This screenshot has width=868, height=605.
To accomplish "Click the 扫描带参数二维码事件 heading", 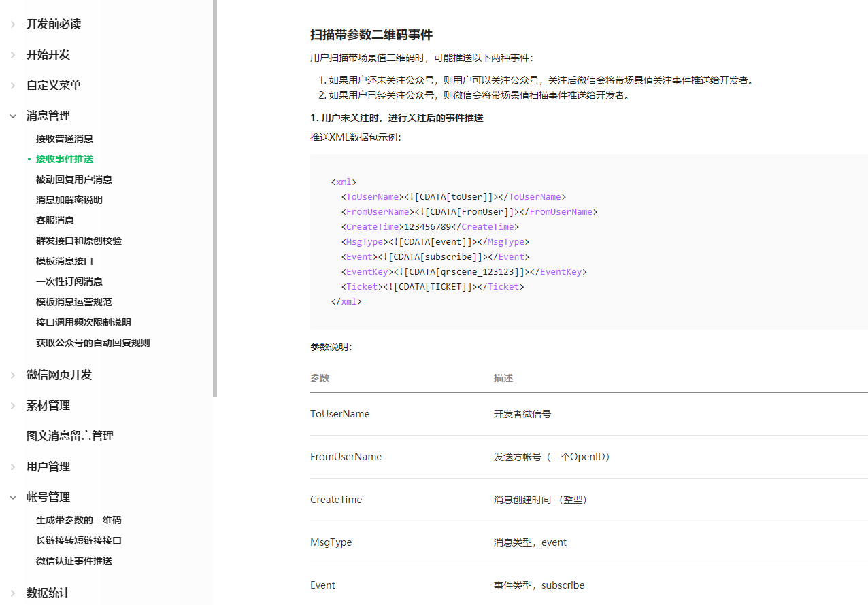I will pos(371,35).
